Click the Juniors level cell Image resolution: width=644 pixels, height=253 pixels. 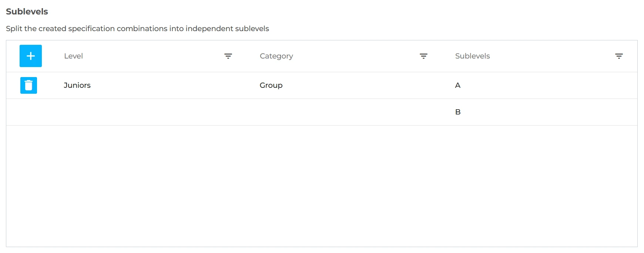pos(77,85)
